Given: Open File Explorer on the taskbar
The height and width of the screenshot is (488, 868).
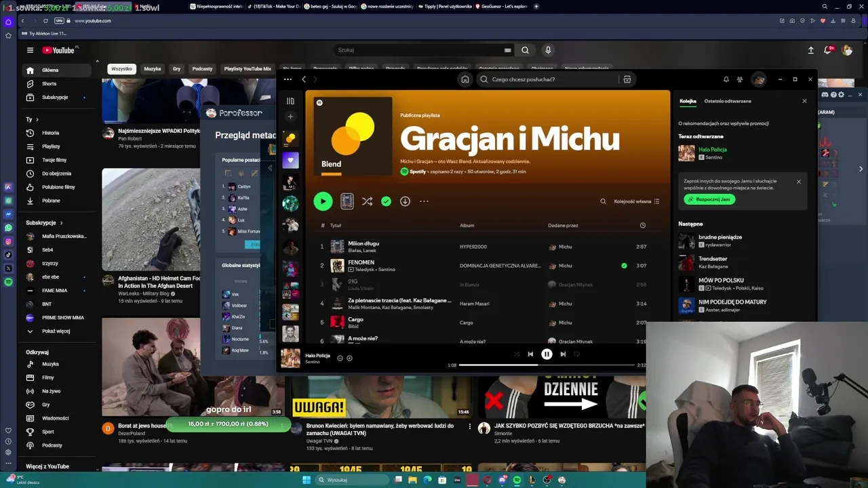Looking at the screenshot, I should click(412, 480).
